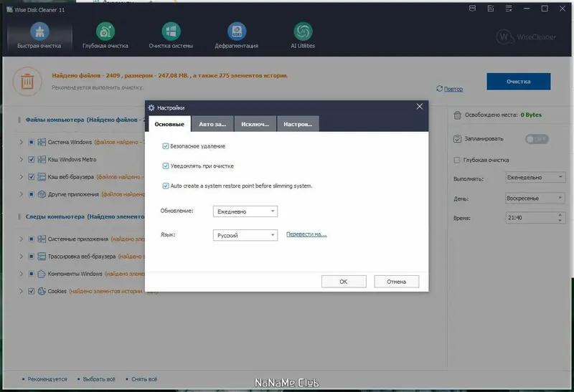
Task: Select the Основные tab
Action: (x=169, y=124)
